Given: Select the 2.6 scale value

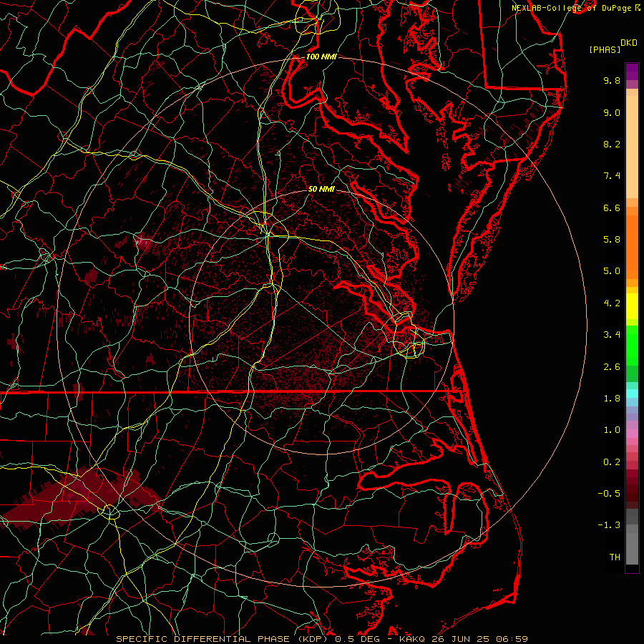Looking at the screenshot, I should click(x=612, y=367).
